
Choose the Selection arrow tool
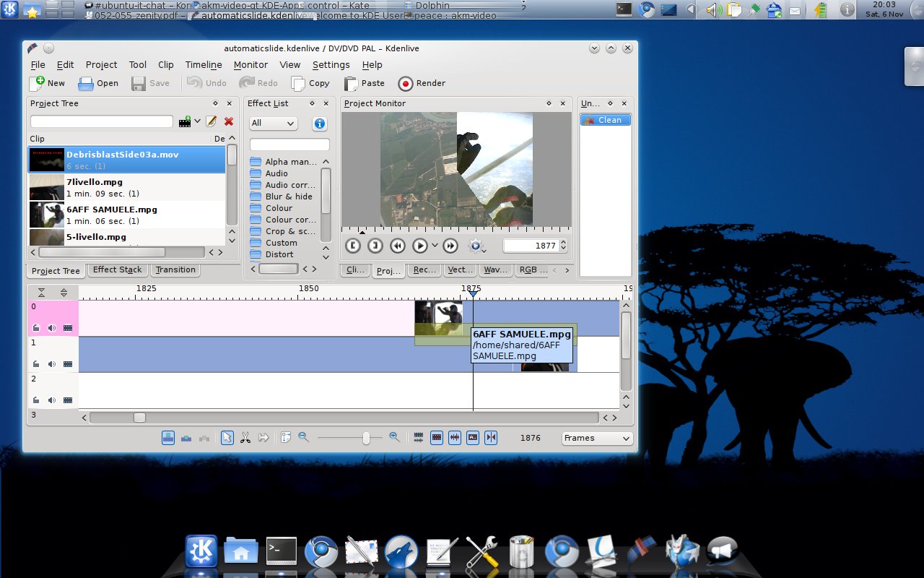[227, 438]
